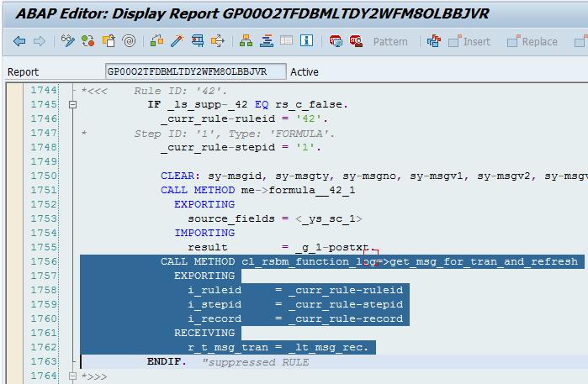Viewport: 588px width, 384px height.
Task: Click the Back arrow icon
Action: pos(19,41)
